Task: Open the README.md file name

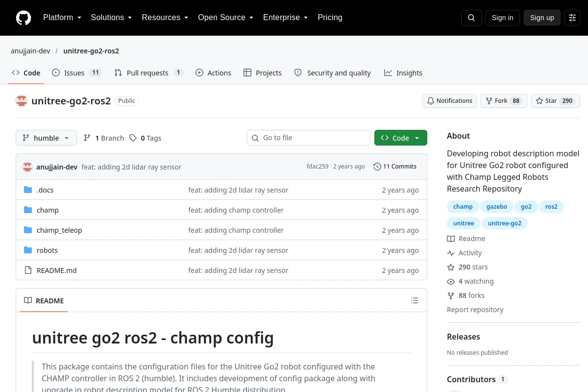Action: click(57, 270)
